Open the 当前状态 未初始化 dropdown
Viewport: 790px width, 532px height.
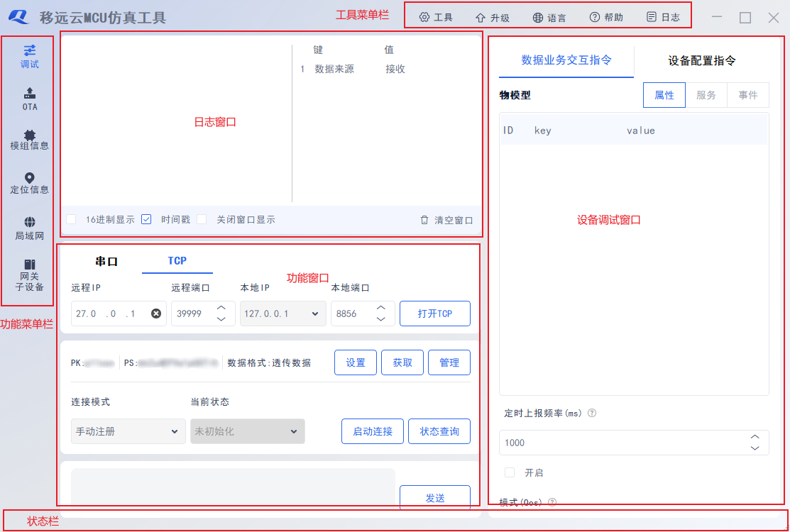(248, 431)
